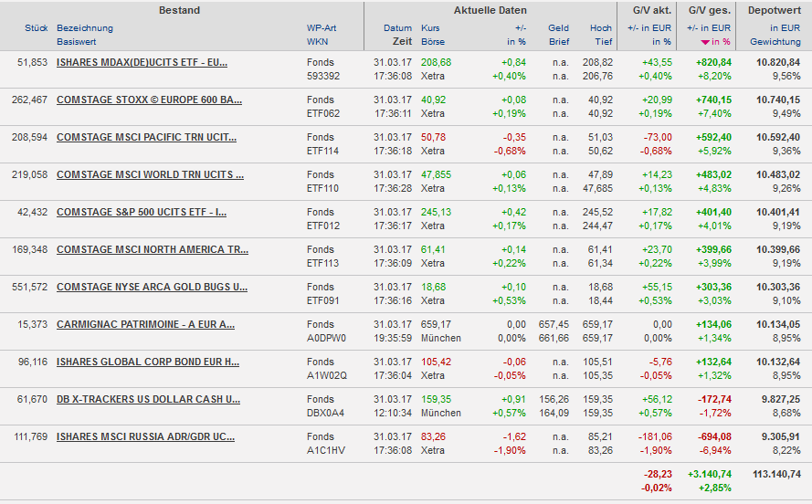The width and height of the screenshot is (812, 504).
Task: Select the COMSTAGE MSCI PACIFIC TRN fund
Action: 146,137
